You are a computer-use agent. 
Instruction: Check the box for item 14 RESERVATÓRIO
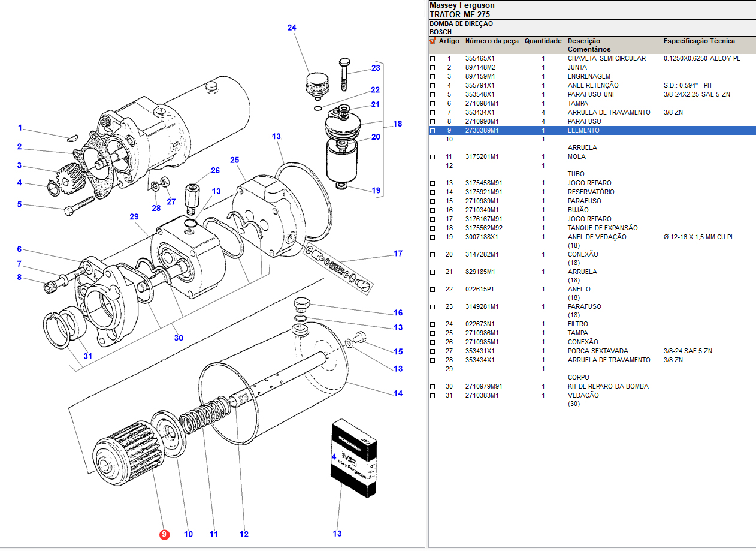433,192
